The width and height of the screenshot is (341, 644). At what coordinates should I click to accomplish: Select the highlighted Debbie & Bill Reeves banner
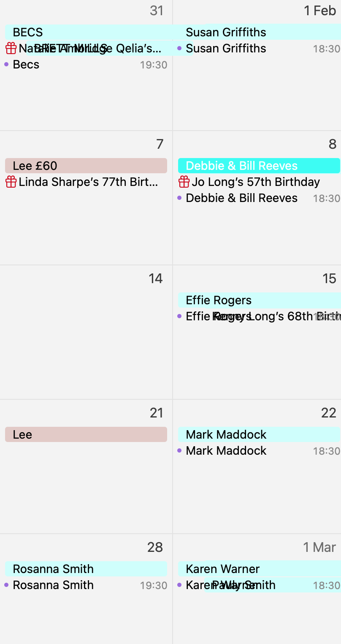[x=258, y=166]
